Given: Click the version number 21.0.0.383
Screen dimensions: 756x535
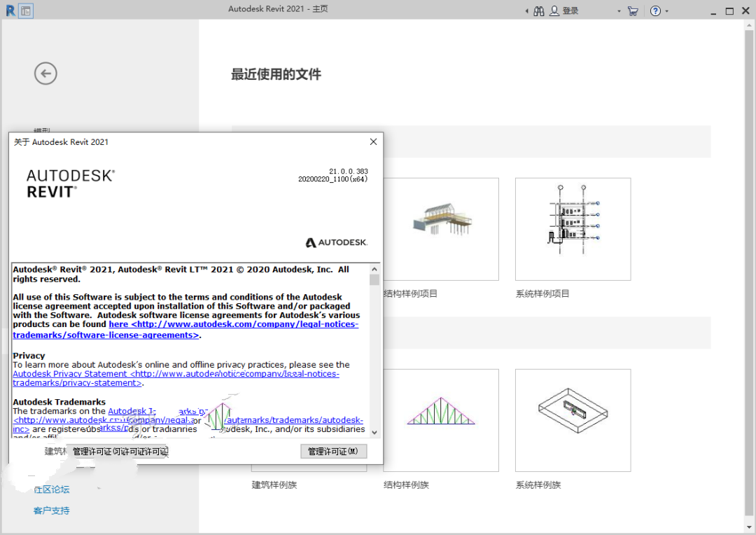Looking at the screenshot, I should pyautogui.click(x=349, y=172).
